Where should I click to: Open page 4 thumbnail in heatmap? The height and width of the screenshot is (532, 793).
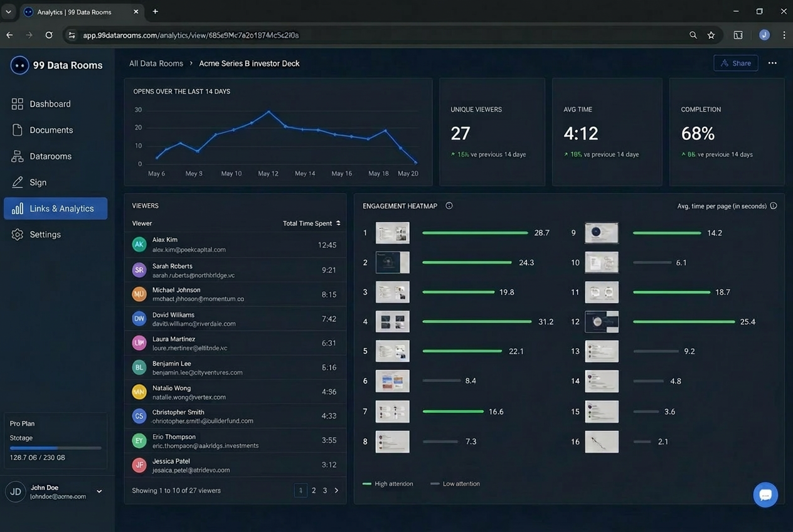(393, 322)
